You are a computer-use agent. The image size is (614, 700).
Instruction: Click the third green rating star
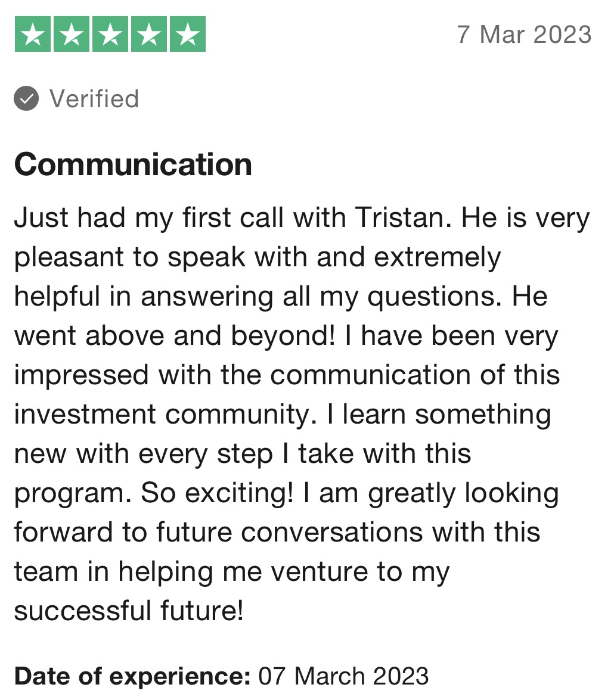click(110, 35)
